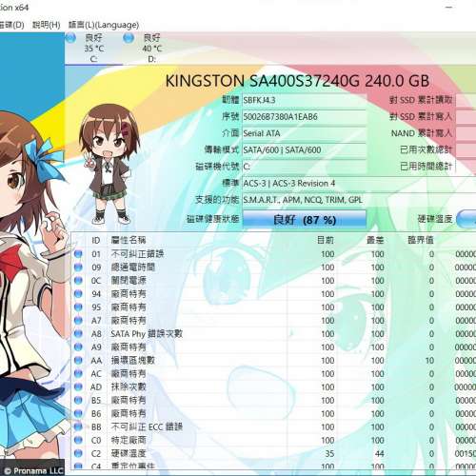
Task: Open the 說明(H) help menu
Action: coord(46,25)
